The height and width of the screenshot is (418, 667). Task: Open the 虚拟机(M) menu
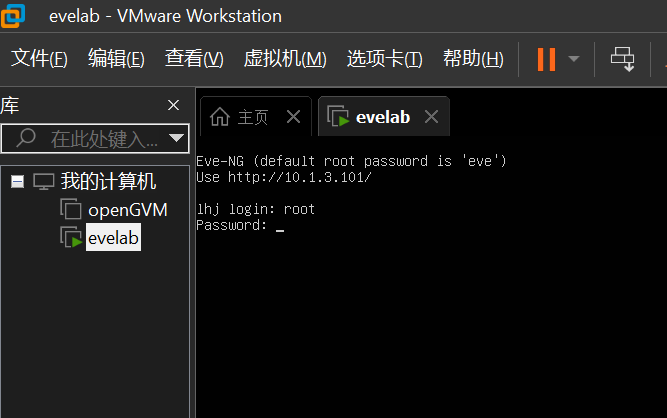tap(285, 59)
